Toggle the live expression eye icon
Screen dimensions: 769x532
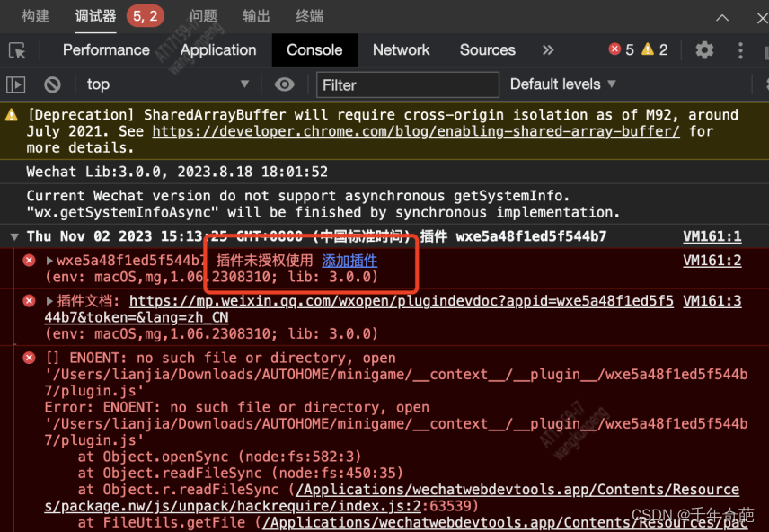pyautogui.click(x=285, y=84)
